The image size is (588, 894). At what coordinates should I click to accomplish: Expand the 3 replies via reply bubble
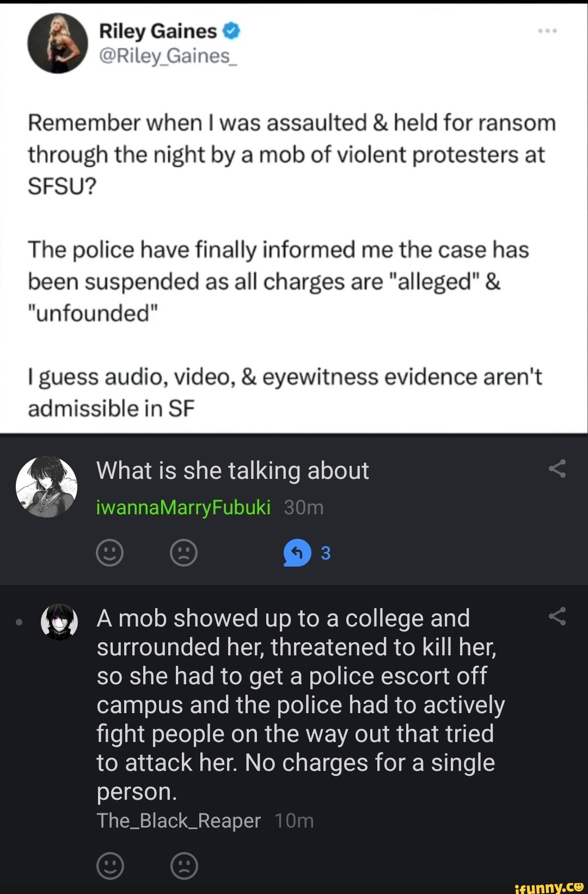(x=297, y=552)
